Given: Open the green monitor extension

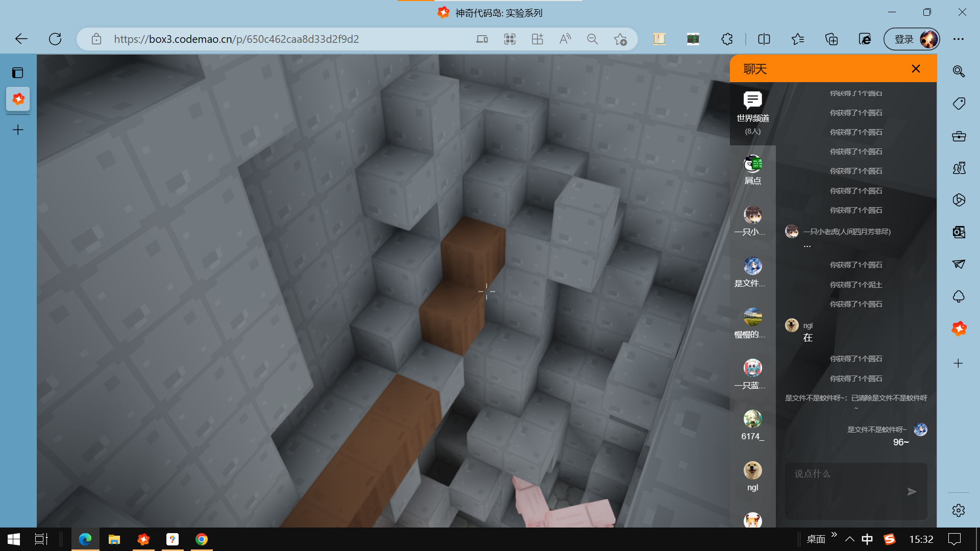Looking at the screenshot, I should click(x=693, y=39).
